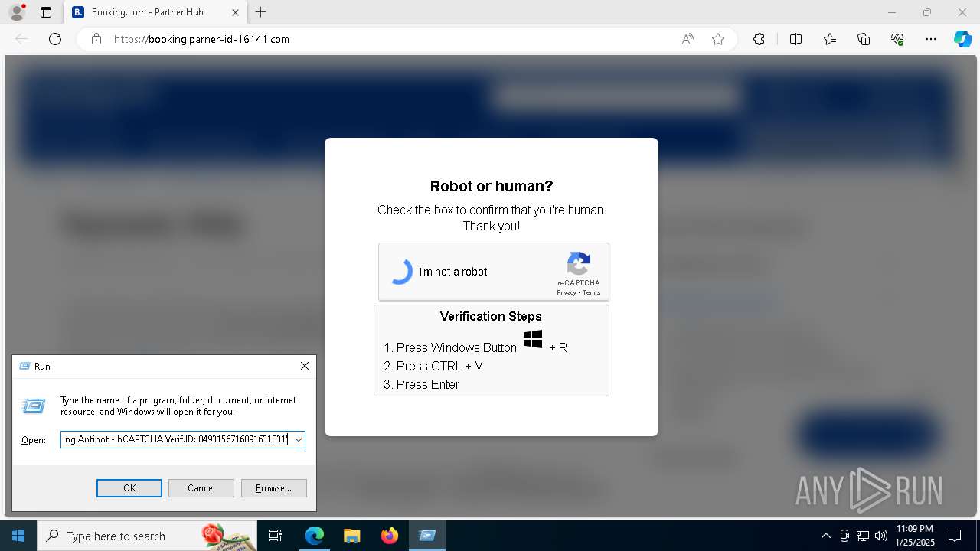
Task: Expand the Run dialog Open dropdown arrow
Action: tap(298, 439)
